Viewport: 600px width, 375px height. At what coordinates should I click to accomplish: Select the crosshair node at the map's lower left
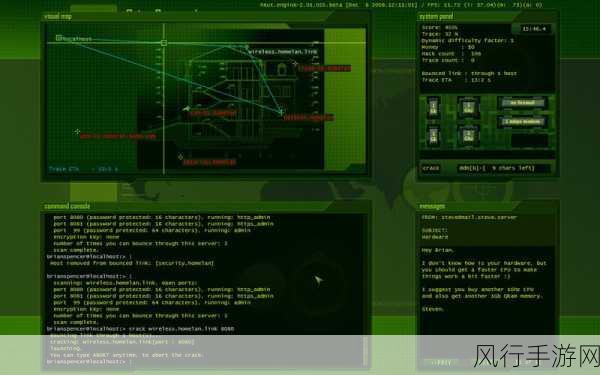tap(77, 132)
